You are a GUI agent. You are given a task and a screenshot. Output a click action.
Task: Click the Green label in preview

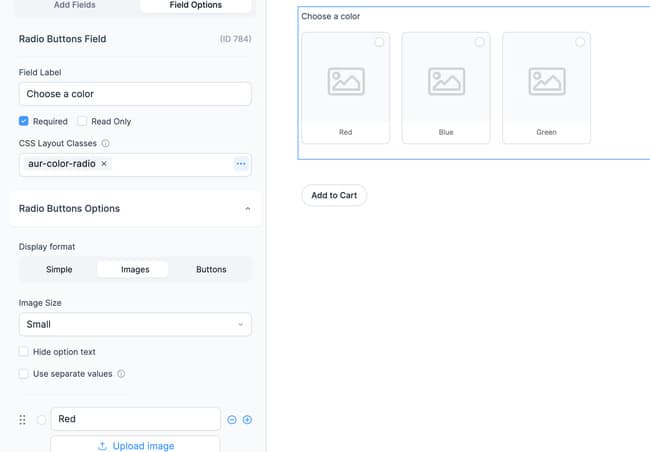click(x=546, y=132)
